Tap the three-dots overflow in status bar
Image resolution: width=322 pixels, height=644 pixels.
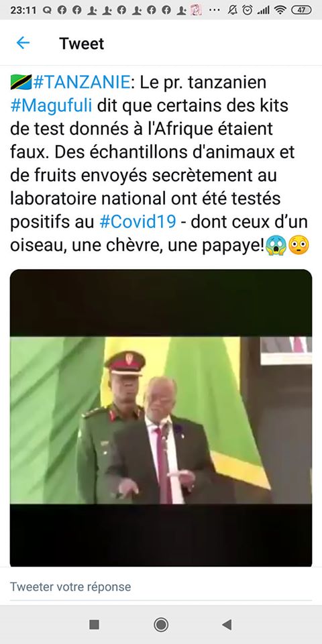(215, 11)
